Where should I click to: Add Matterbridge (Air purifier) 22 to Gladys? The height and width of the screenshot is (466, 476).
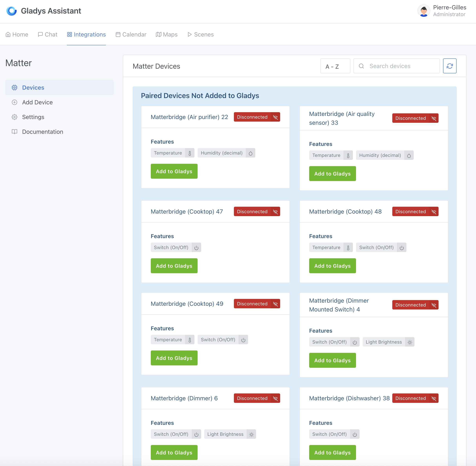point(174,171)
